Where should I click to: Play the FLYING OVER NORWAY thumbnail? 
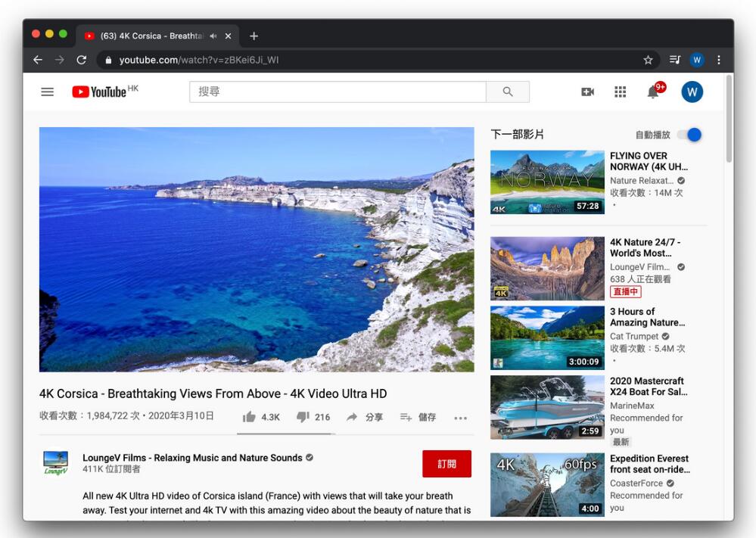click(x=546, y=182)
